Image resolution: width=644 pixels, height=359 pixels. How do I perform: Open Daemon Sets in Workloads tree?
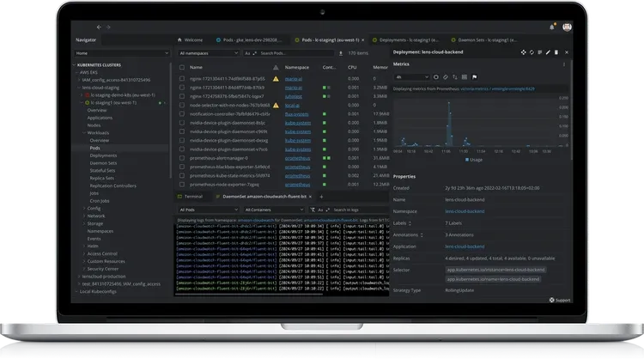pyautogui.click(x=103, y=163)
